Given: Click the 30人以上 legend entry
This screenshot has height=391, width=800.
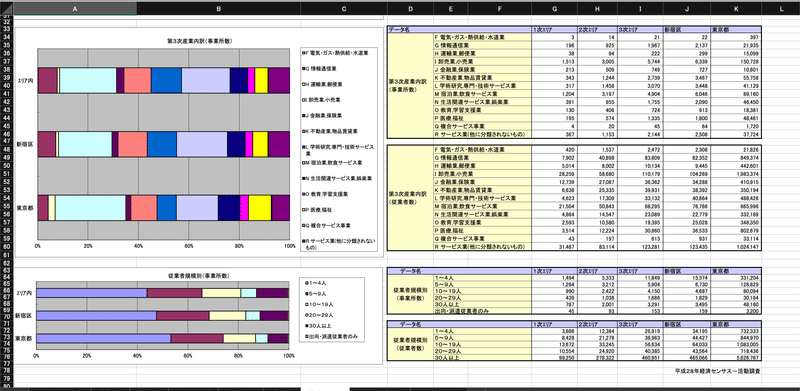Looking at the screenshot, I should point(316,325).
